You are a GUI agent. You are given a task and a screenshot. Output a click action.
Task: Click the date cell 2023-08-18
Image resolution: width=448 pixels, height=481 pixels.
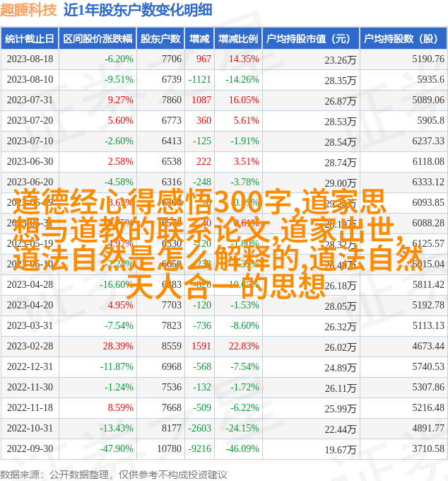click(30, 59)
